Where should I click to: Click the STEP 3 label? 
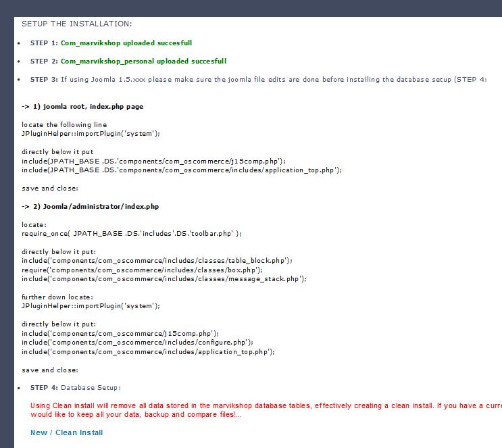(x=44, y=80)
